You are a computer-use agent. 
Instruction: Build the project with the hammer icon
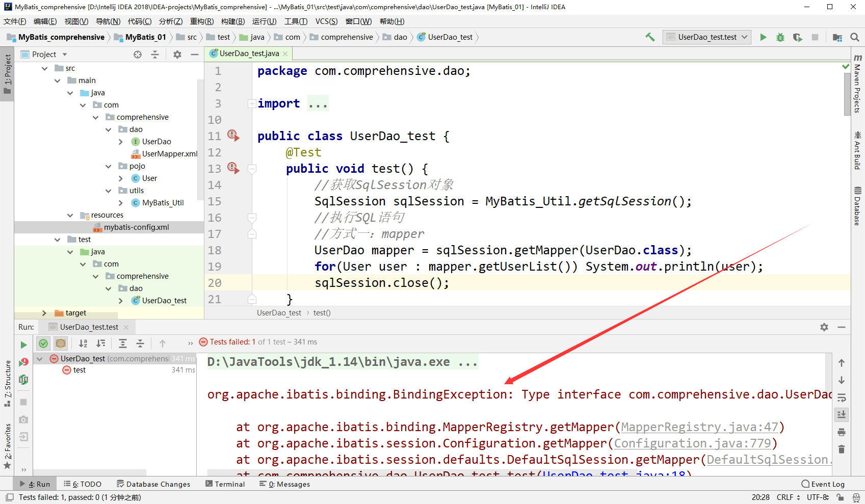point(650,37)
